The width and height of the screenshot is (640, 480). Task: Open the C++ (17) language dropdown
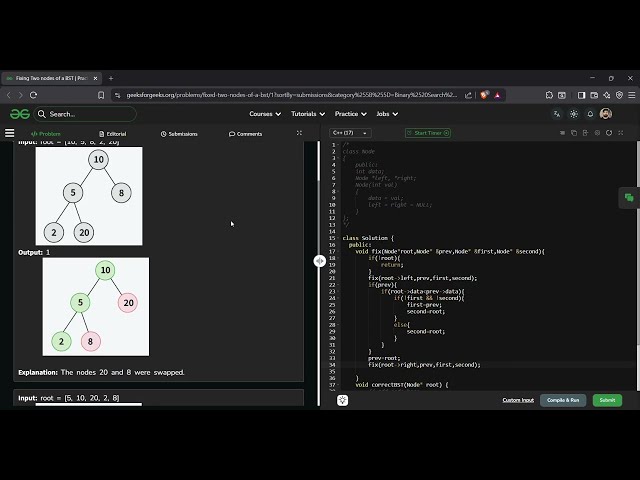click(x=350, y=133)
